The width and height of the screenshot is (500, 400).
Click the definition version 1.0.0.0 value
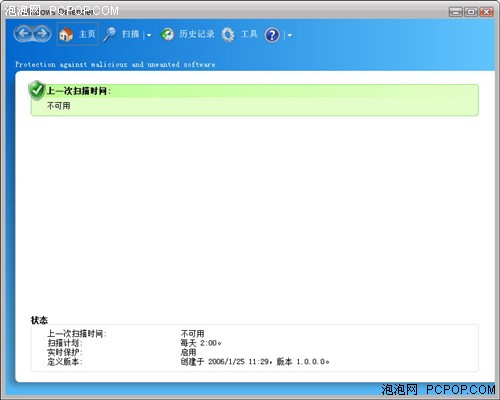(255, 362)
